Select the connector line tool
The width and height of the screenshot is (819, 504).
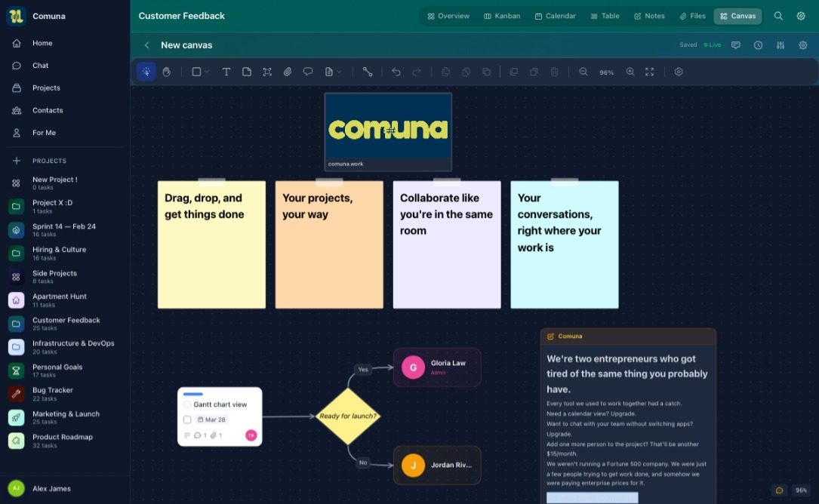coord(367,72)
